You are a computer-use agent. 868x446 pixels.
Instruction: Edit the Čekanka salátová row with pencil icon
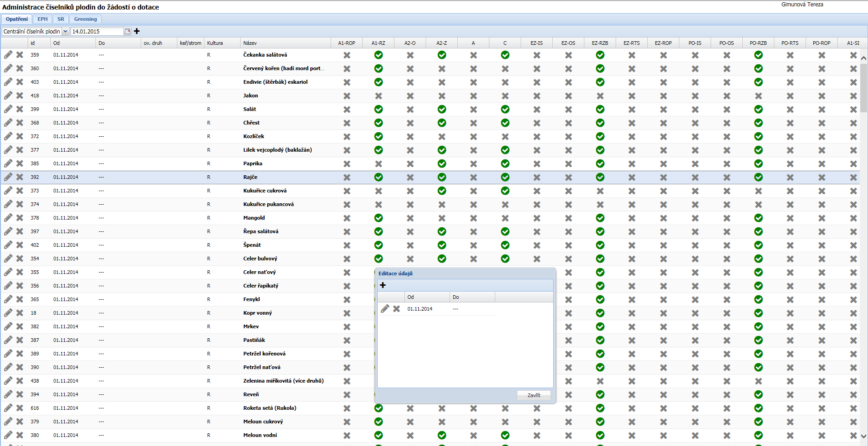(x=8, y=55)
